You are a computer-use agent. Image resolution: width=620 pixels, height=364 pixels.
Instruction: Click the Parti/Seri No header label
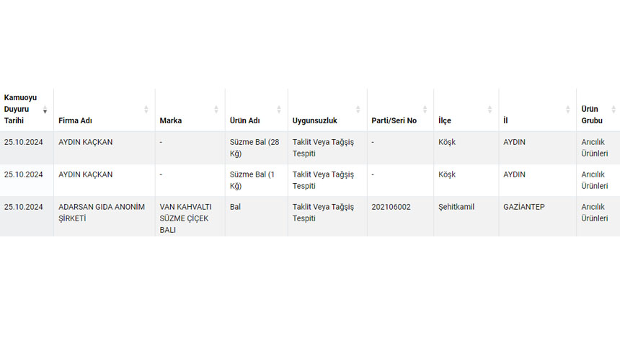coord(394,120)
